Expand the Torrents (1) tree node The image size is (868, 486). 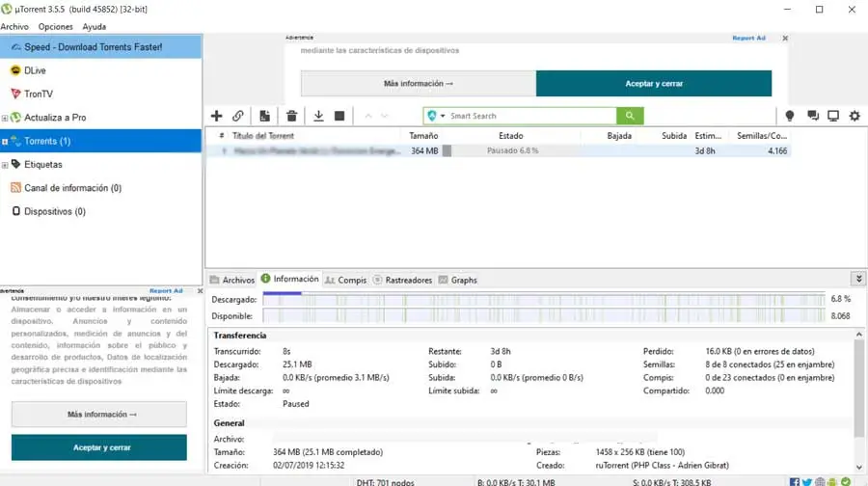point(5,142)
